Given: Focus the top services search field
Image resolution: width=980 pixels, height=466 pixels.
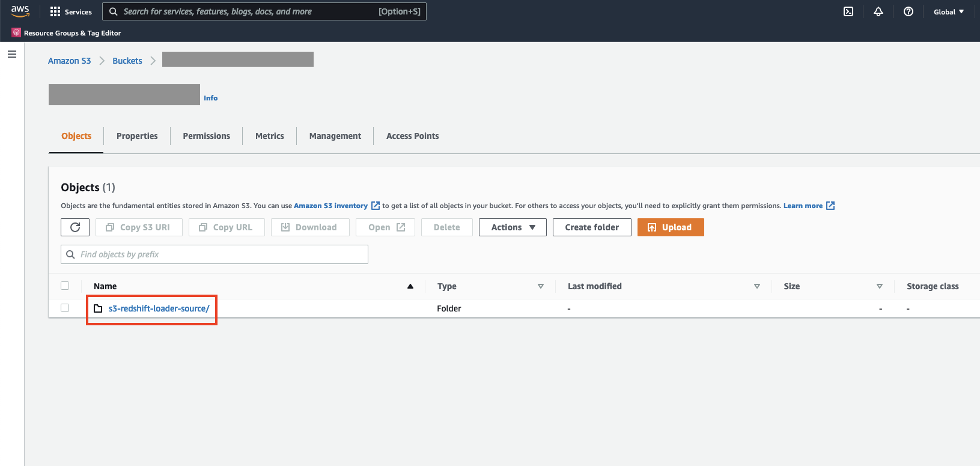Looking at the screenshot, I should coord(264,11).
